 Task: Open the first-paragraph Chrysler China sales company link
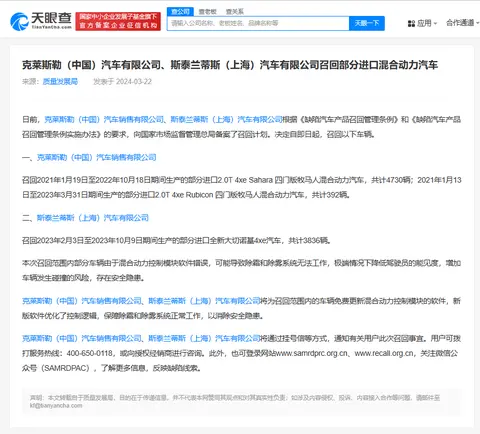(104, 119)
